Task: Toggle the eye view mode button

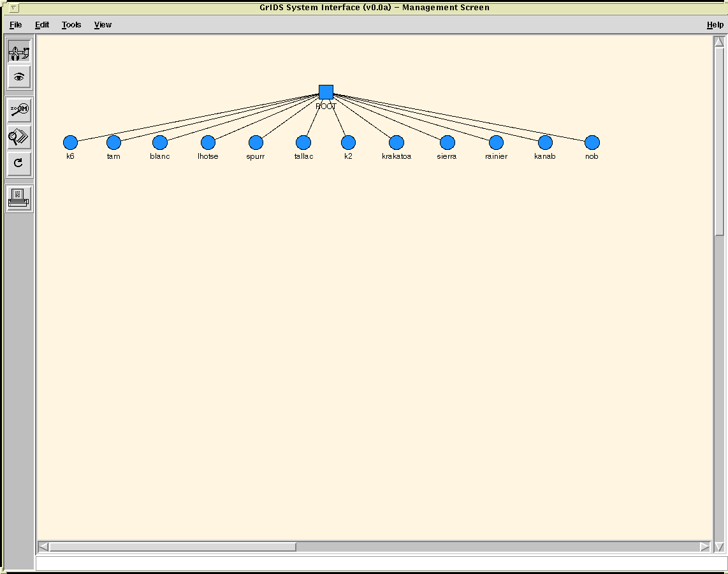Action: [x=19, y=77]
